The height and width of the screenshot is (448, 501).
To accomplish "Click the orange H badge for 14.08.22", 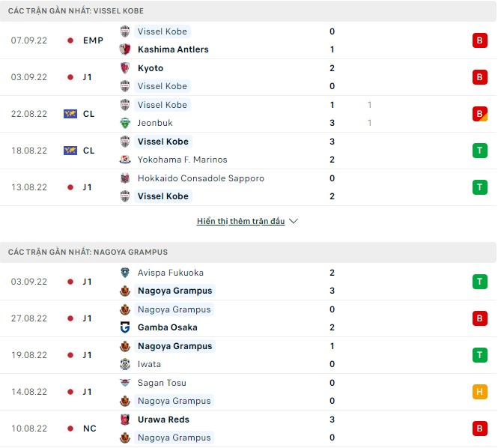I will (x=479, y=392).
